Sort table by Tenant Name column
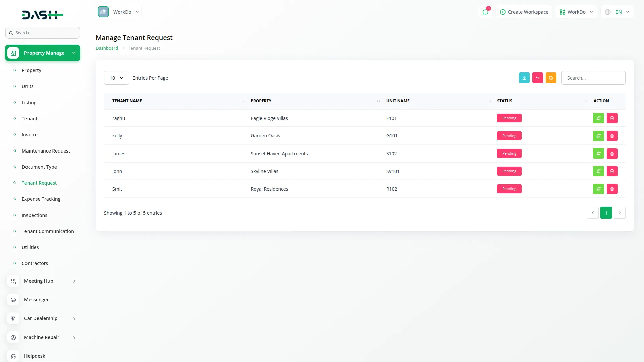The image size is (644, 362). tap(127, 101)
